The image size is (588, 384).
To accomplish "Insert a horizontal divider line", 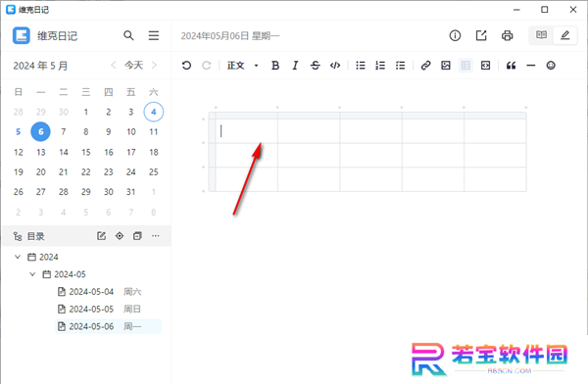I will click(530, 66).
